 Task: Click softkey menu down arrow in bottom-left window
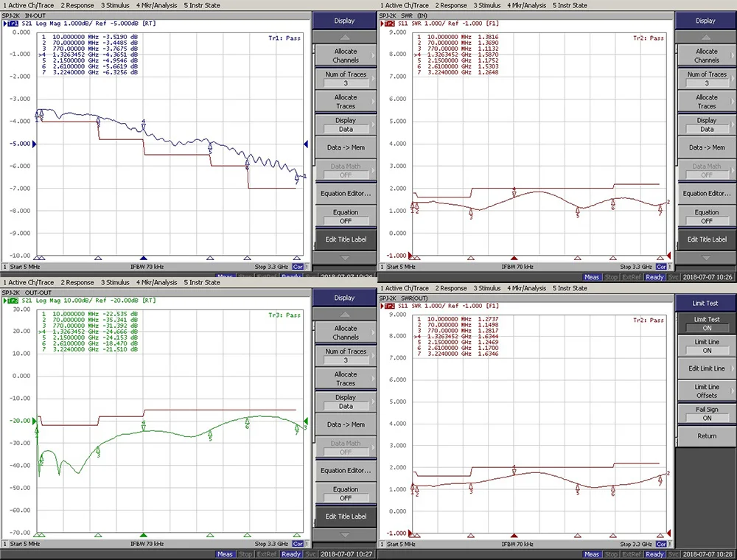point(345,535)
